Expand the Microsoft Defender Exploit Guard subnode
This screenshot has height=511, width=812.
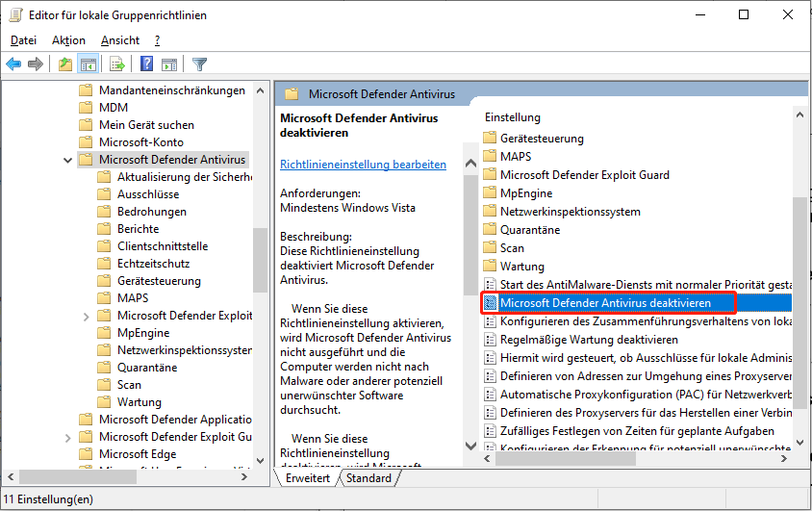[86, 316]
